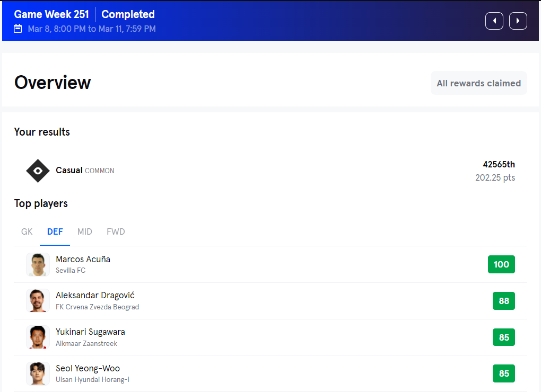Click FK Crvena Zvezda Beograd club name
541x392 pixels.
click(97, 307)
